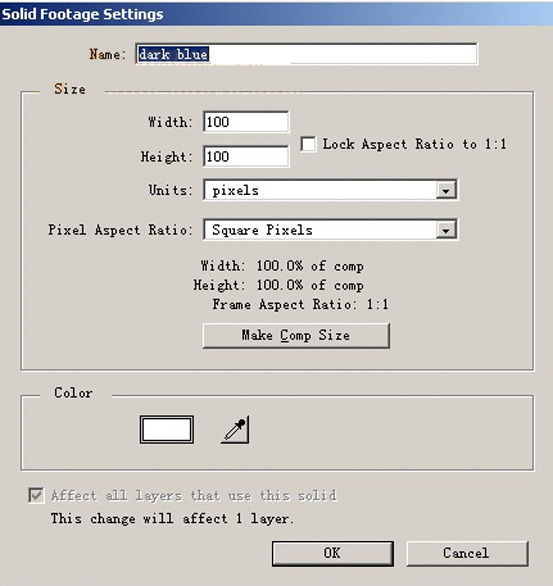The height and width of the screenshot is (586, 553).
Task: Click the Frame Aspect Ratio 1:1 readout
Action: [x=300, y=305]
